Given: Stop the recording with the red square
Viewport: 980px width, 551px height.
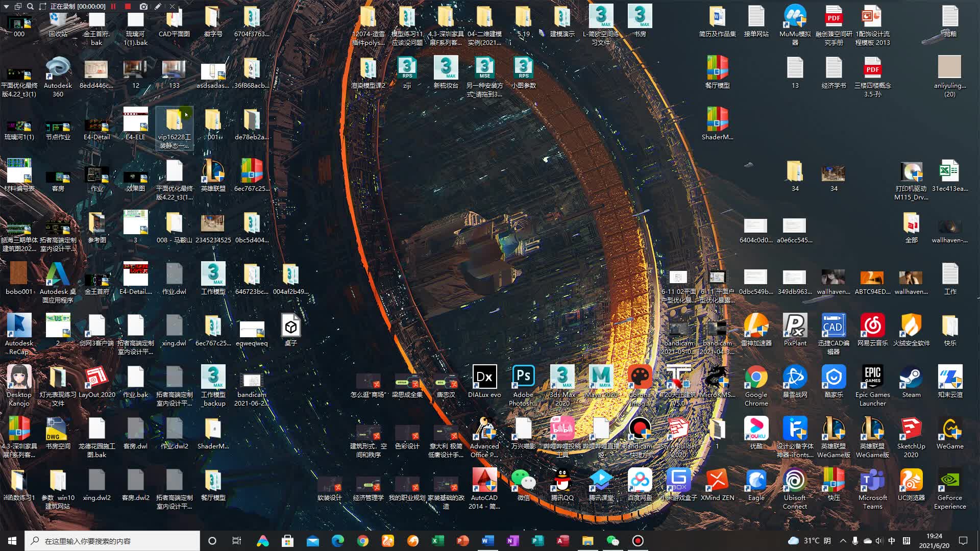Looking at the screenshot, I should (x=128, y=7).
